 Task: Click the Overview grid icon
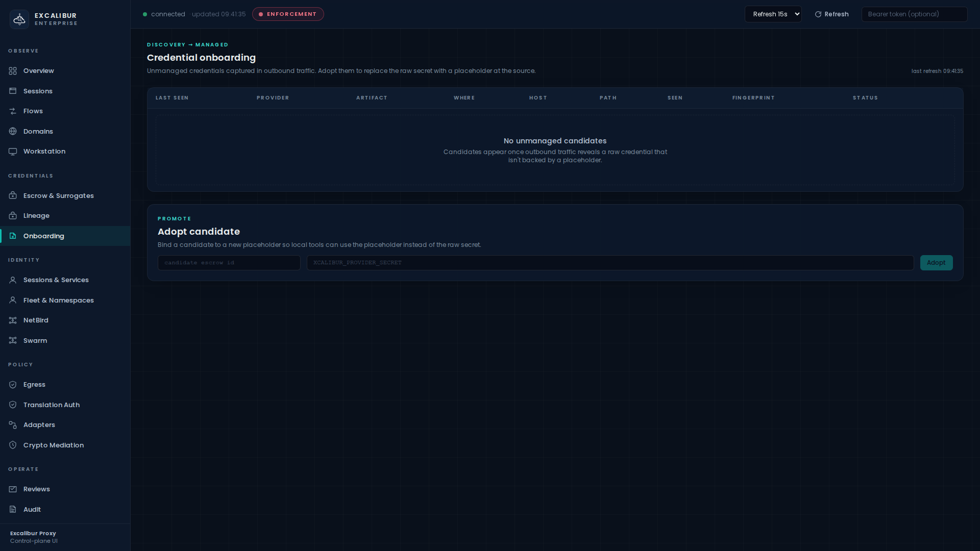[x=13, y=71]
